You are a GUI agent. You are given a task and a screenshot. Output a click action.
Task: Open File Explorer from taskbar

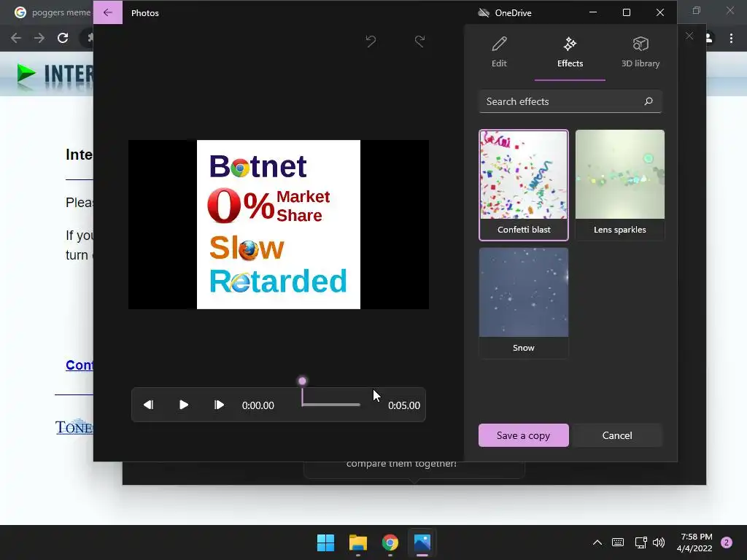point(357,542)
